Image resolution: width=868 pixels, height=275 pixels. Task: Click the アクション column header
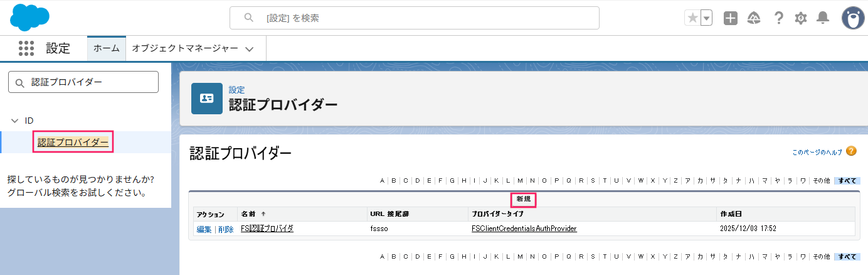(x=210, y=214)
